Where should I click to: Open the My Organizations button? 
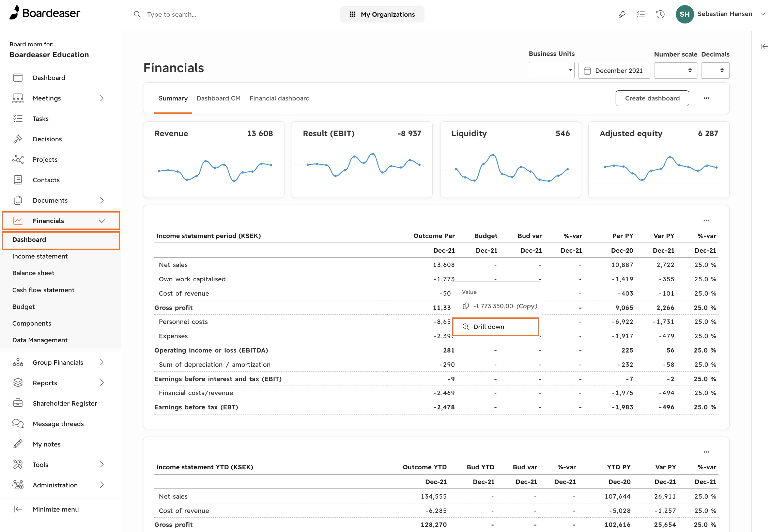(382, 14)
